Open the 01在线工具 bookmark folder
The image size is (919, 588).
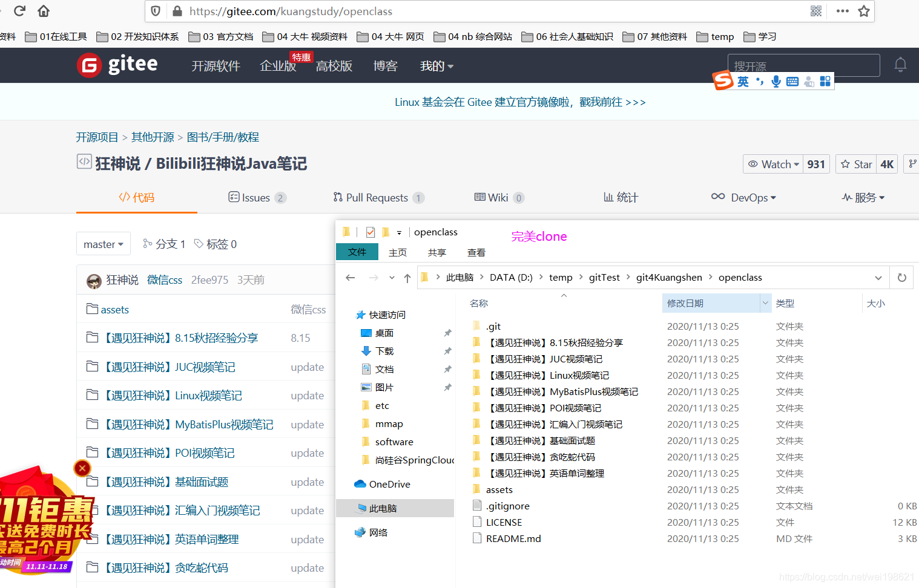[x=56, y=36]
